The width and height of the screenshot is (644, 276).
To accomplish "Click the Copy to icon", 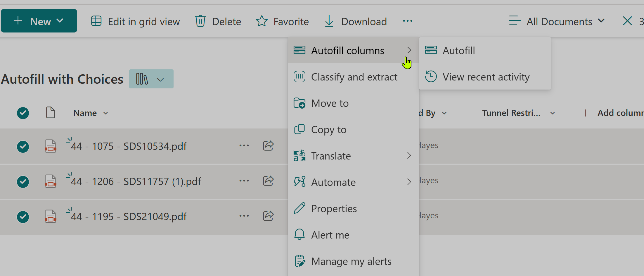I will coord(300,129).
